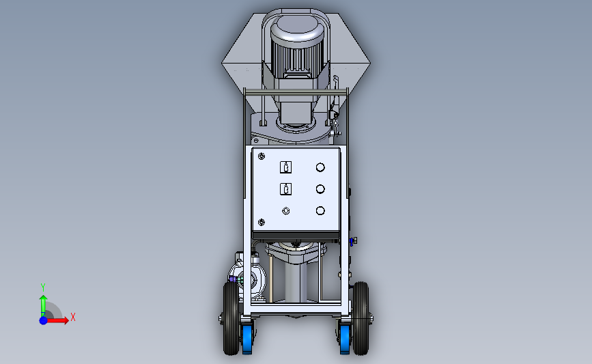Select the lower rocker switch on control panel

pyautogui.click(x=286, y=188)
